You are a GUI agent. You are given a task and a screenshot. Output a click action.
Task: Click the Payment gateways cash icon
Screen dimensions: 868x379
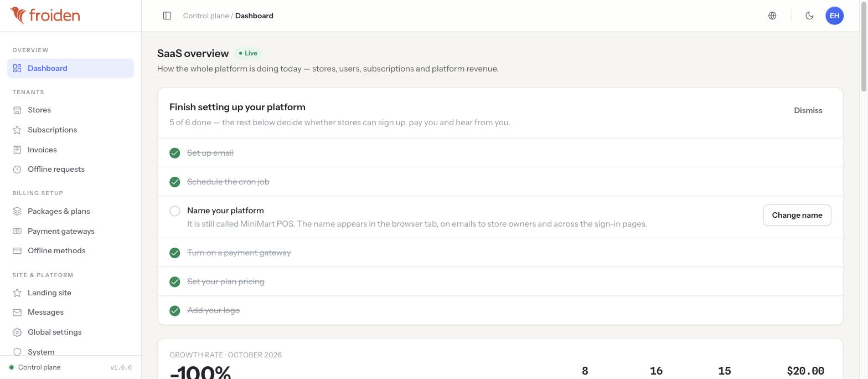(x=17, y=231)
